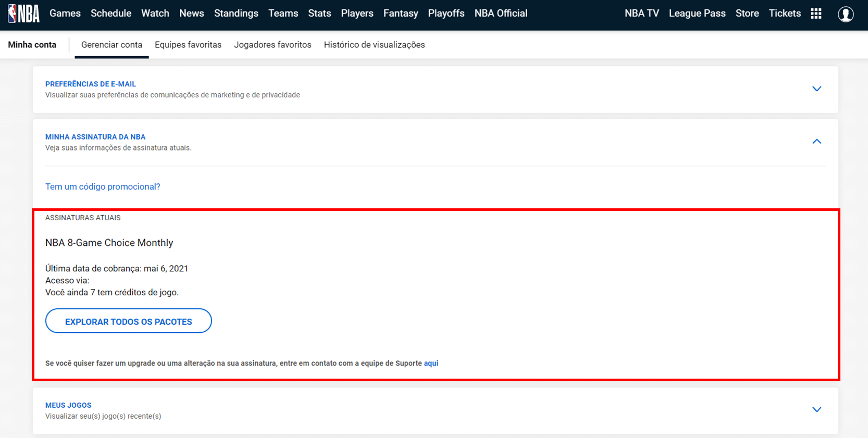Viewport: 868px width, 438px height.
Task: Switch to Jogadores favoritos tab
Action: [x=272, y=45]
